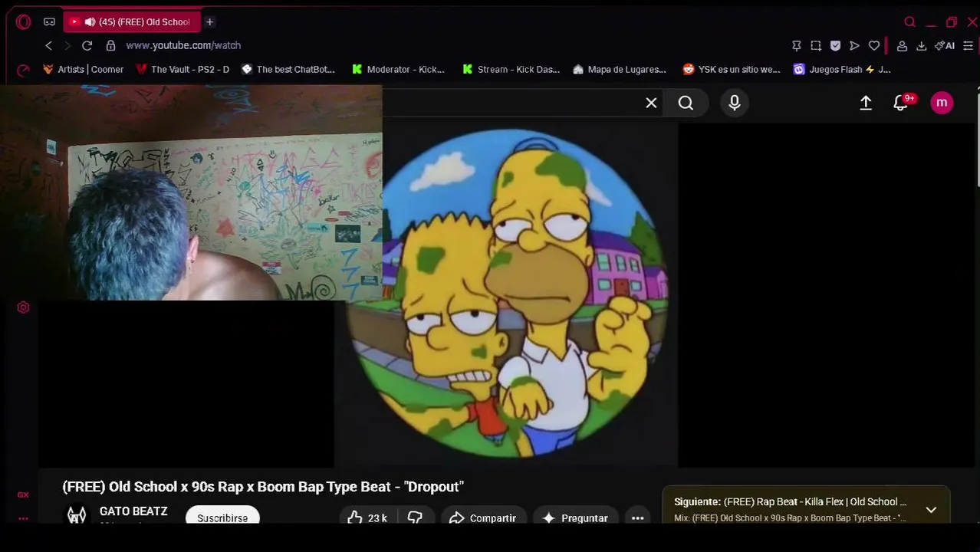Viewport: 980px width, 552px height.
Task: Open the Easy Setup sliders icon
Action: point(968,46)
